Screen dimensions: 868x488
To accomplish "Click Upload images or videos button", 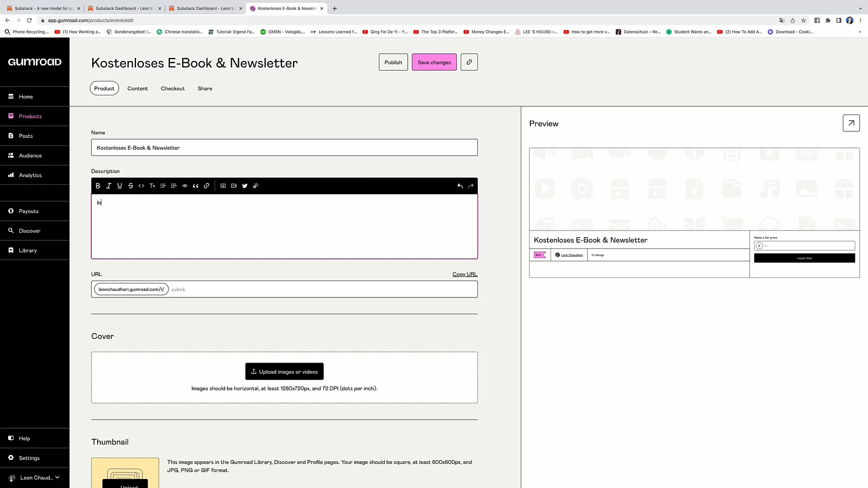I will pos(284,371).
